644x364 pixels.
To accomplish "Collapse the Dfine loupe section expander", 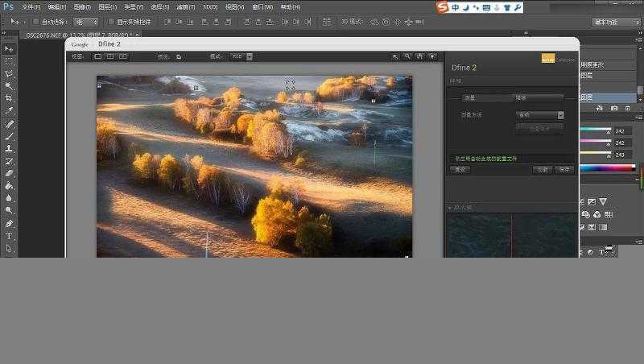I will 449,209.
